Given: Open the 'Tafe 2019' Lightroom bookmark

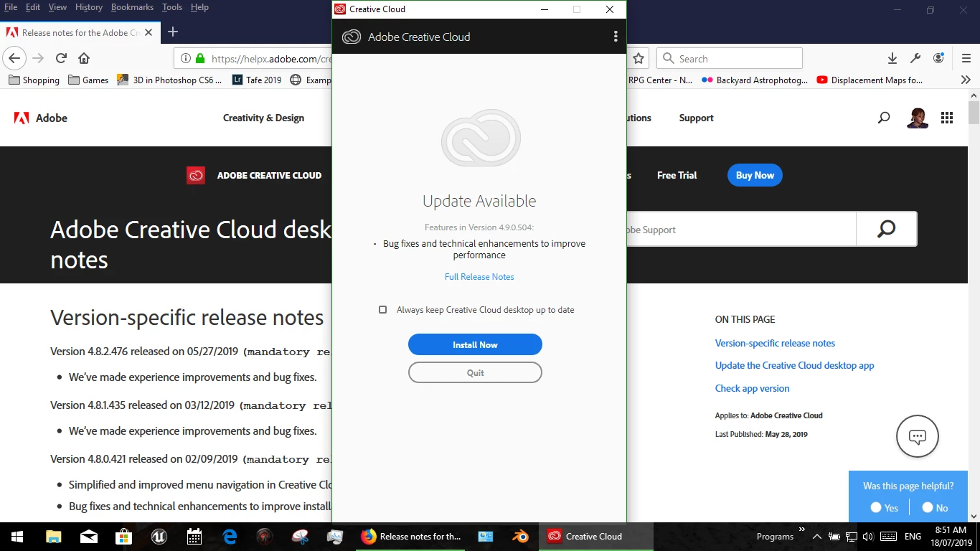Looking at the screenshot, I should click(x=257, y=80).
